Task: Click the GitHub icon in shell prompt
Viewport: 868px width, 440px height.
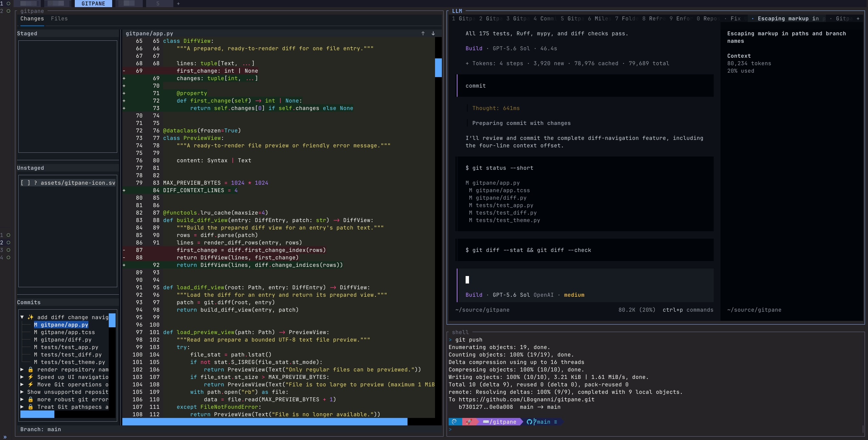Action: pos(529,422)
